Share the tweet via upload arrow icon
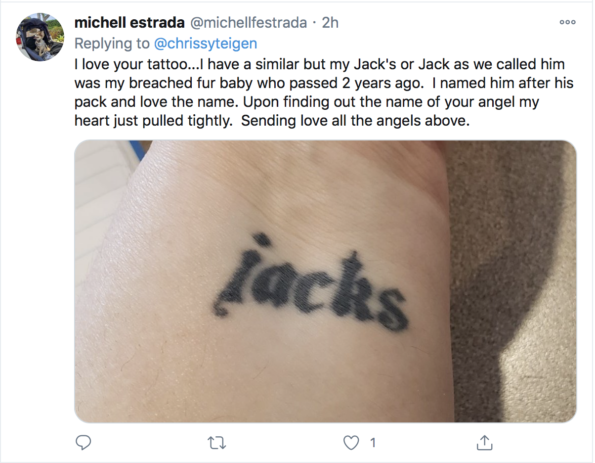Screen dimensions: 595x463 pos(484,442)
